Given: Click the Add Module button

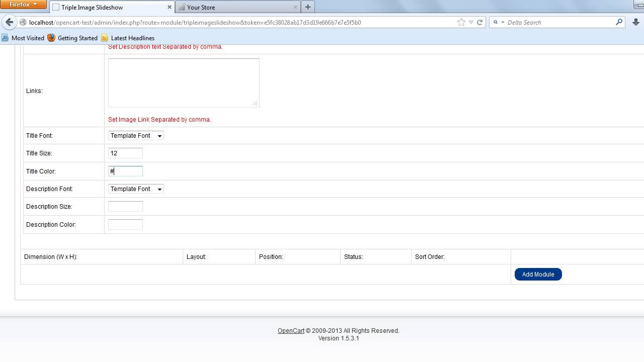Looking at the screenshot, I should pyautogui.click(x=538, y=274).
